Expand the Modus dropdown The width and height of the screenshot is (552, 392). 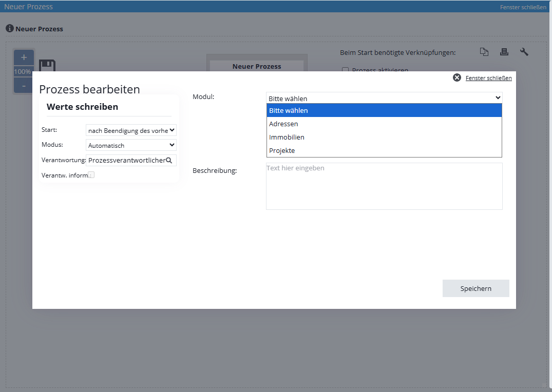click(131, 145)
